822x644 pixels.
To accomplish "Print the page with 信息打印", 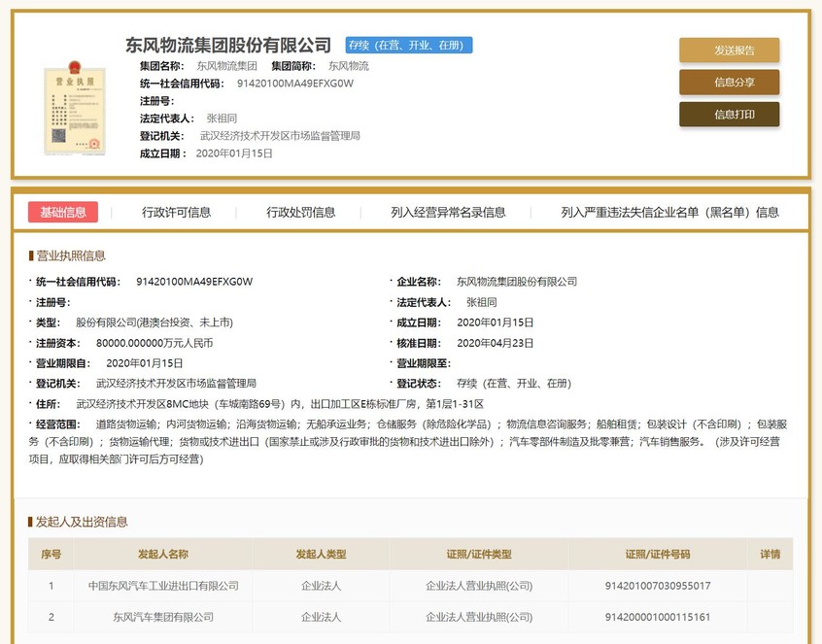I will 729,115.
